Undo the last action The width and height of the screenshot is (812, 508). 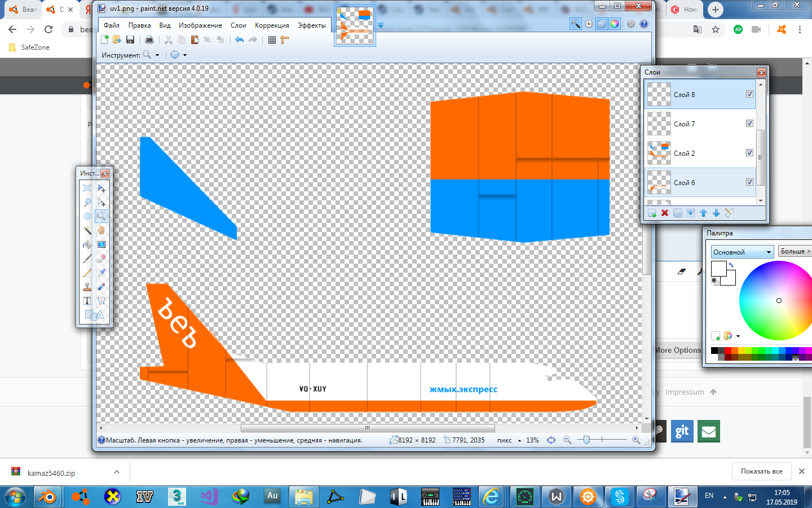[240, 40]
